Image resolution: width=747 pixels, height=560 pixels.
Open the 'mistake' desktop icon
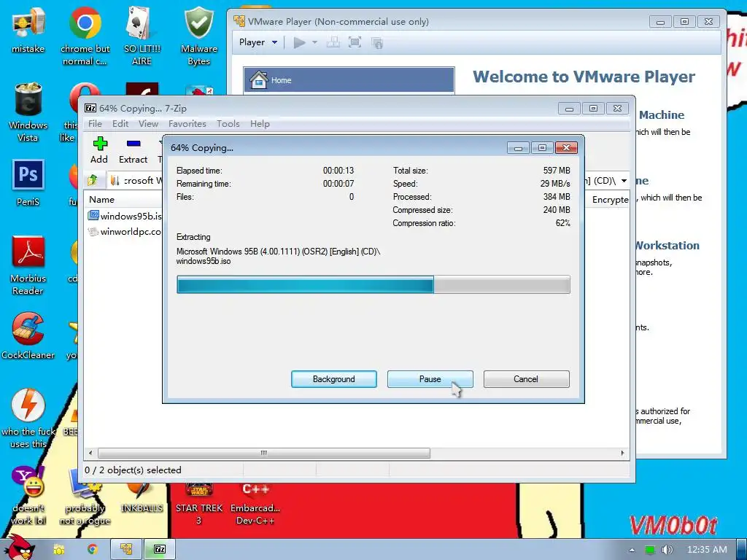pos(28,31)
